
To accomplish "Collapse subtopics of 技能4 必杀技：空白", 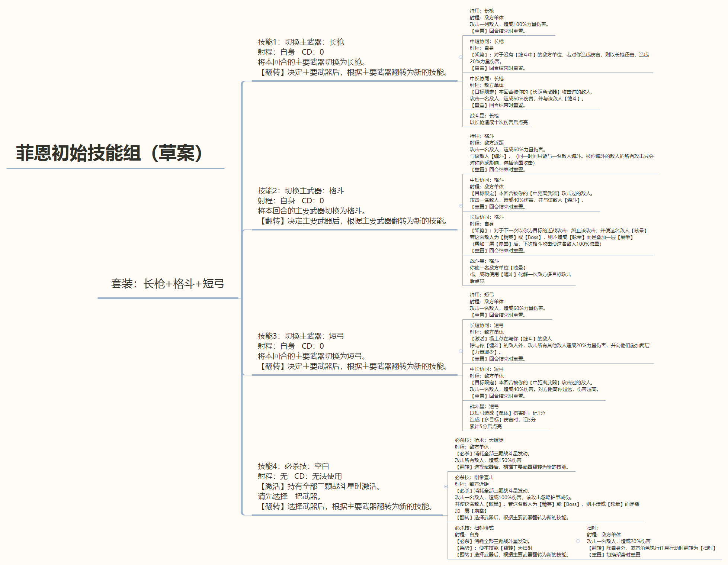I will [446, 486].
